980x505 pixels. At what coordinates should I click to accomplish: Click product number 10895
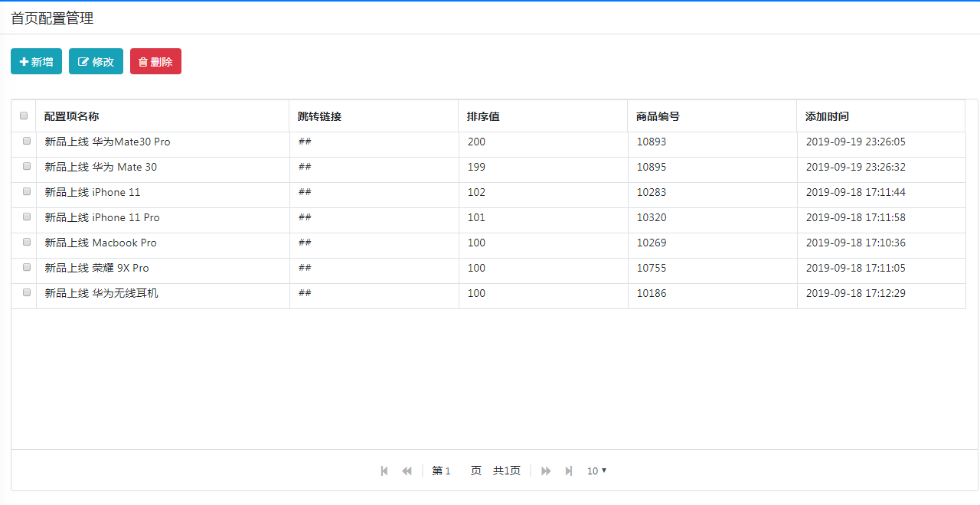[652, 167]
